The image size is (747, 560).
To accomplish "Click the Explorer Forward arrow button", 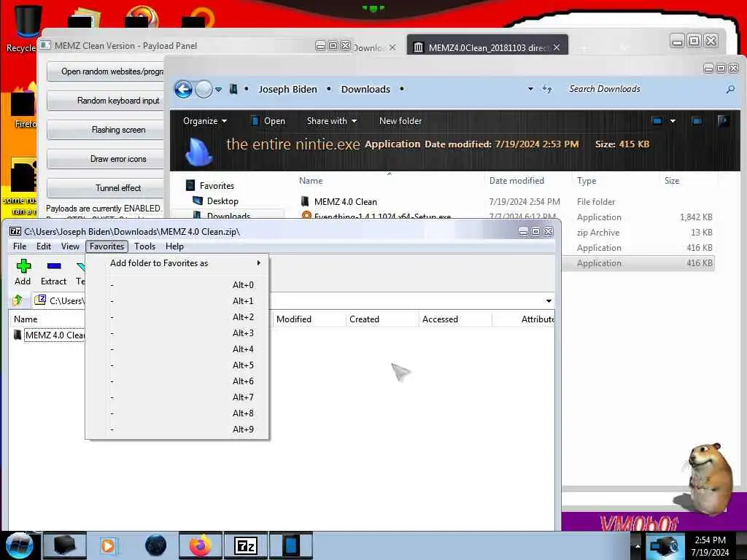I will pos(204,89).
